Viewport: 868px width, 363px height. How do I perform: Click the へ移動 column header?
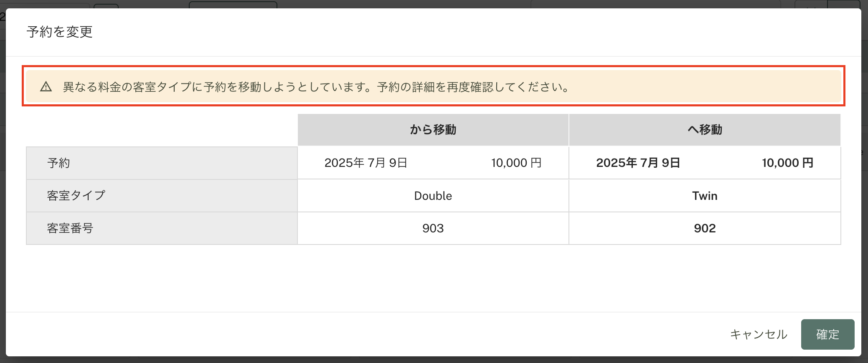pyautogui.click(x=705, y=130)
